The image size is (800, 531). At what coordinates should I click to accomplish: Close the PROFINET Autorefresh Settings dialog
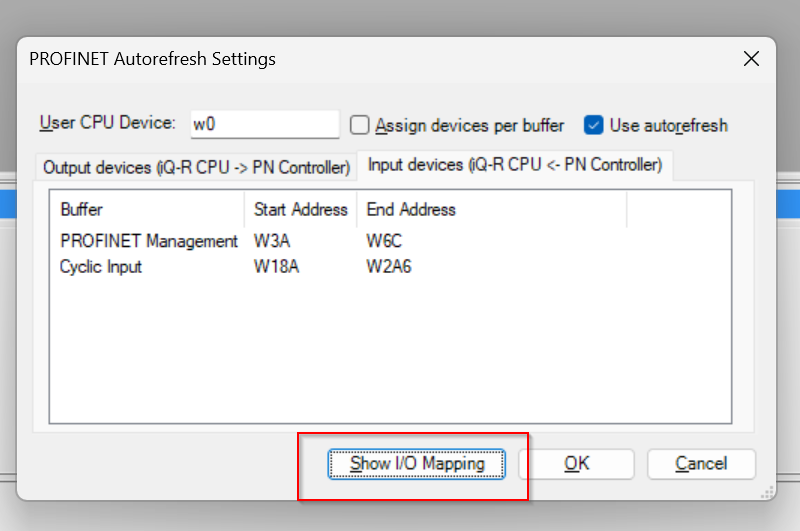[751, 59]
